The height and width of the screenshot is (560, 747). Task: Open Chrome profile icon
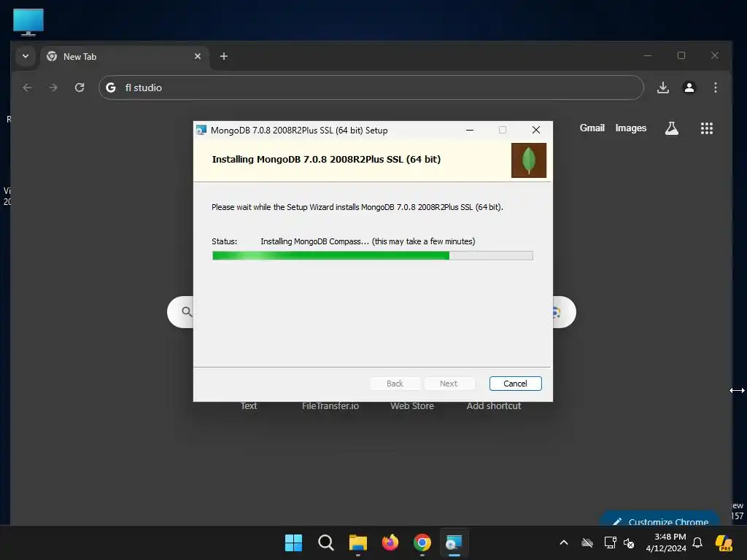(689, 87)
